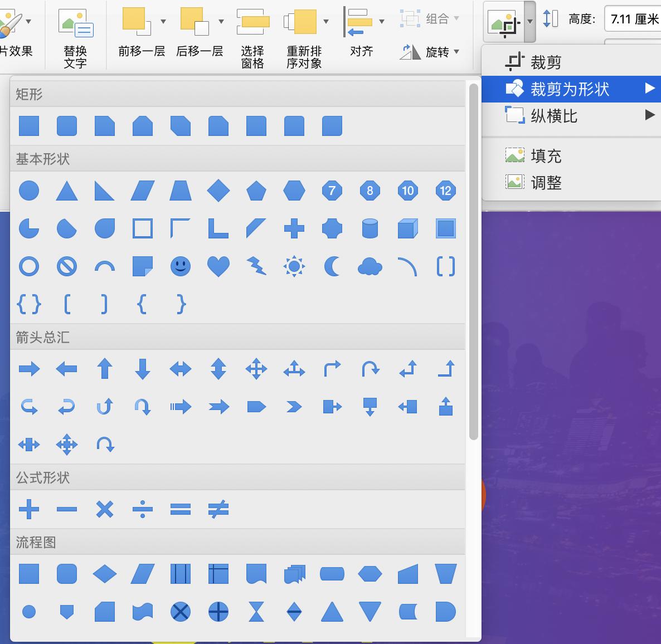Screen dimensions: 661x644
Task: Pick the cloud shape
Action: [370, 266]
